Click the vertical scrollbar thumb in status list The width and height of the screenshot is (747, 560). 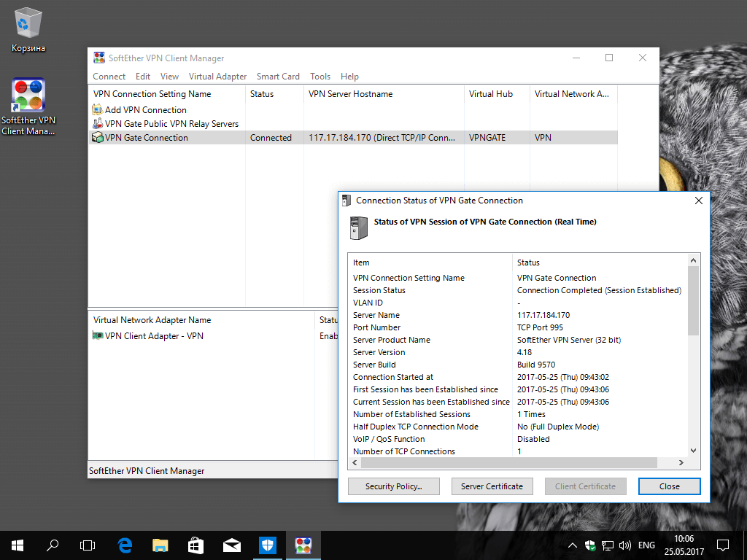click(x=694, y=301)
